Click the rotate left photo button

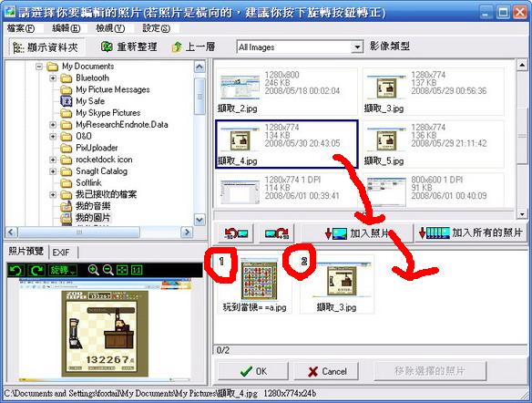[x=236, y=233]
